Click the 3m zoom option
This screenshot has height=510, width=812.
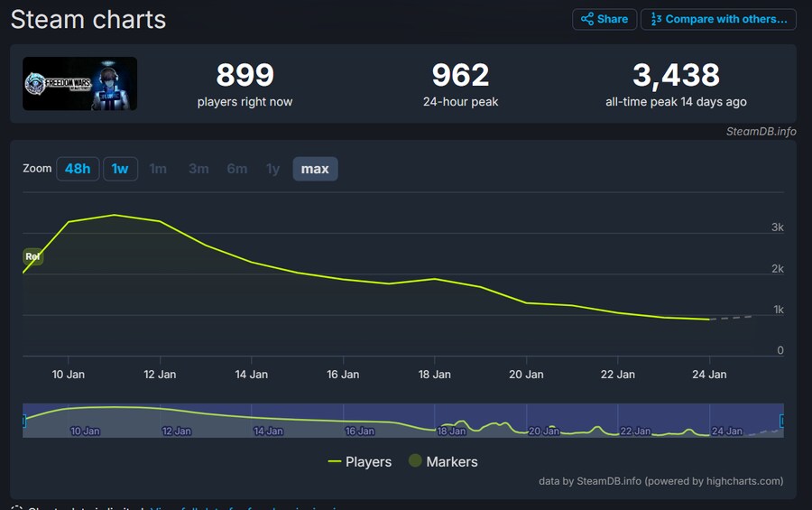(198, 169)
